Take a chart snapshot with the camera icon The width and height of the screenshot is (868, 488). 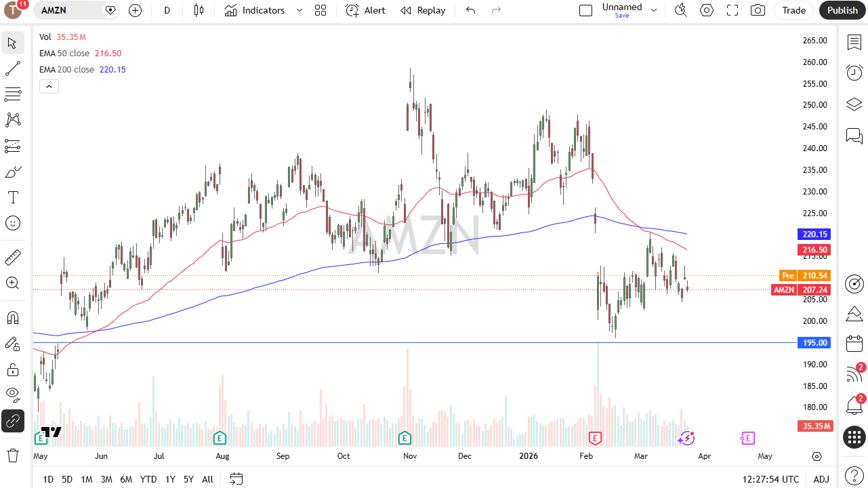point(758,10)
